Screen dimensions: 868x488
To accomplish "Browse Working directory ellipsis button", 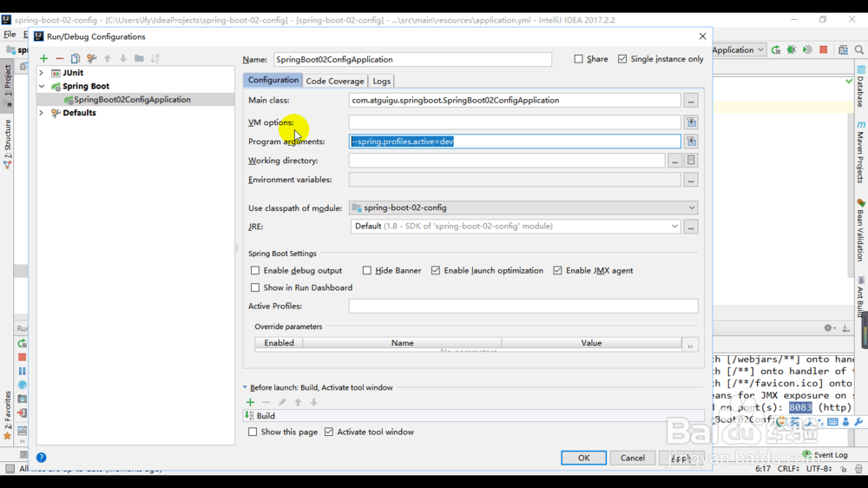I will click(674, 161).
